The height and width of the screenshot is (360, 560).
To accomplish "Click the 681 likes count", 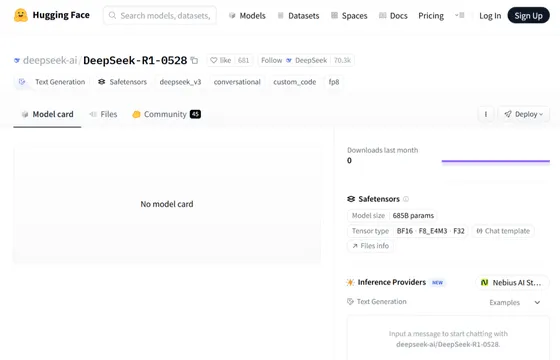I will coord(244,60).
